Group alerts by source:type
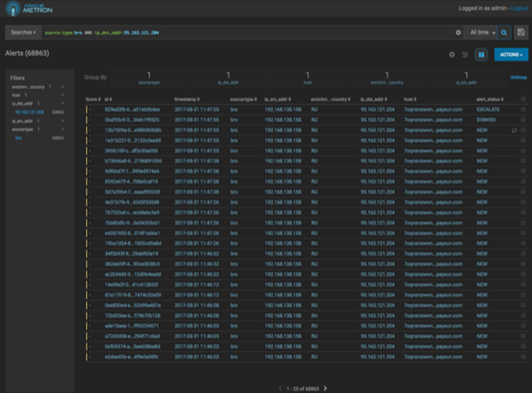Image resolution: width=532 pixels, height=393 pixels. 149,79
